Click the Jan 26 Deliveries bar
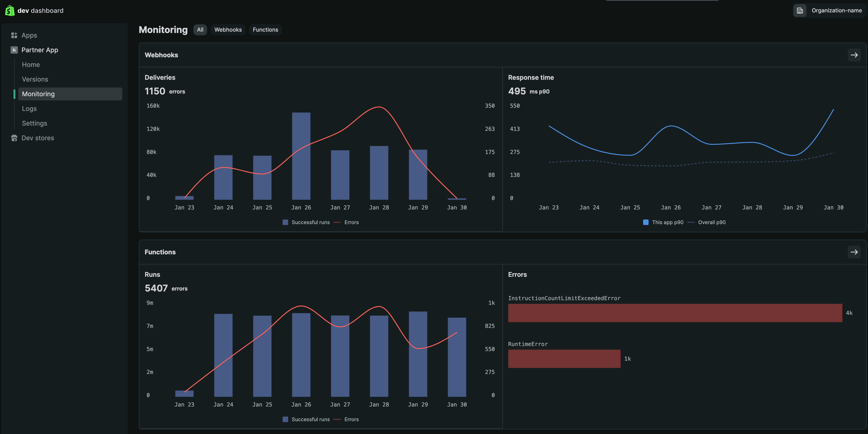The width and height of the screenshot is (868, 434). click(x=301, y=156)
